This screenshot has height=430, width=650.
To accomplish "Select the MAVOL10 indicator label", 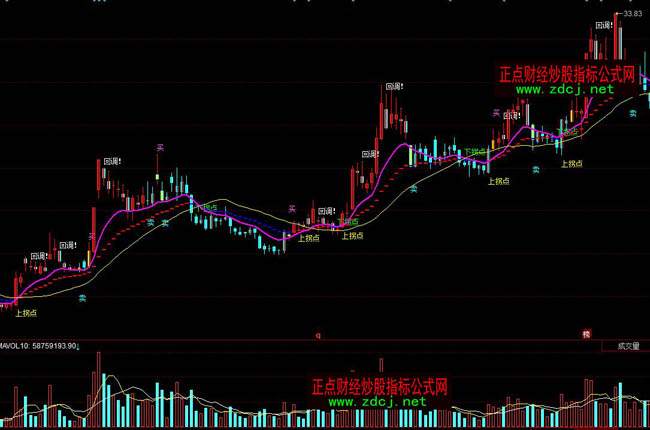I will click(16, 347).
